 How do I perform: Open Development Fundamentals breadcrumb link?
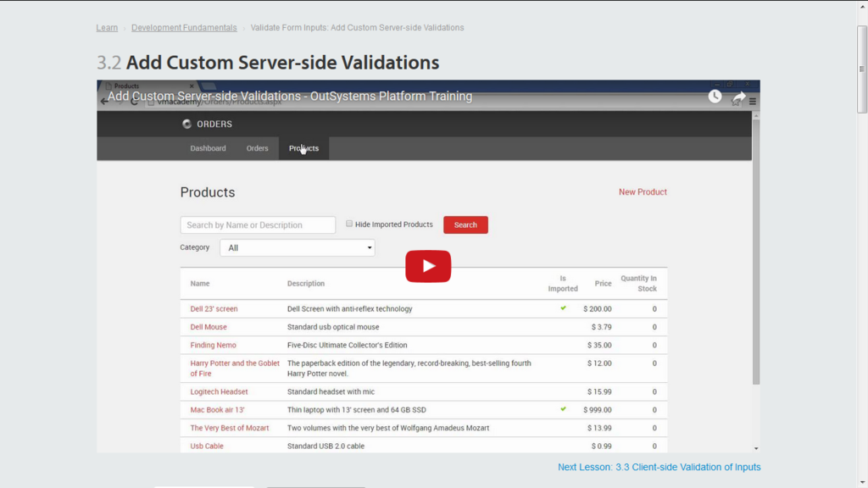(x=184, y=28)
